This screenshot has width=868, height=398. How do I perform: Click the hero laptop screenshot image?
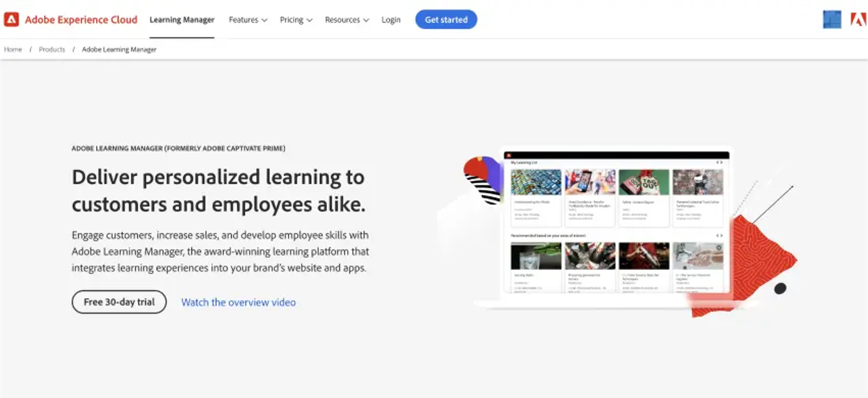point(616,226)
